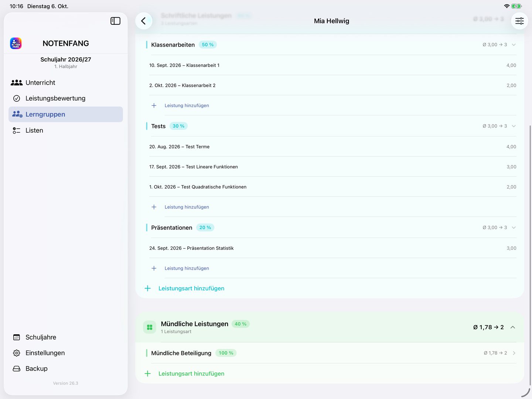532x399 pixels.
Task: Open the Klassenarbeit 2 entry
Action: click(x=333, y=85)
